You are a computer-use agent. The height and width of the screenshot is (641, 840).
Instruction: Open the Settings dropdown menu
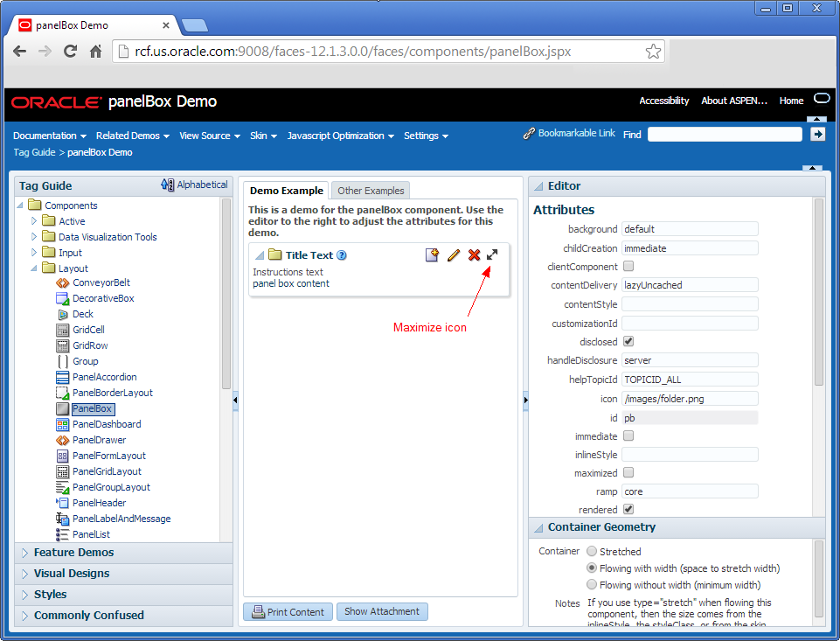point(427,136)
